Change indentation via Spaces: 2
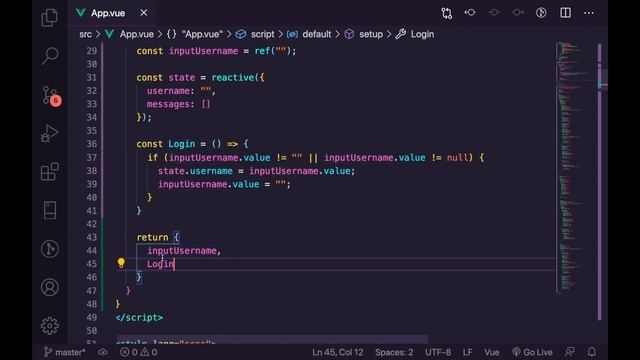Image resolution: width=640 pixels, height=360 pixels. tap(394, 352)
